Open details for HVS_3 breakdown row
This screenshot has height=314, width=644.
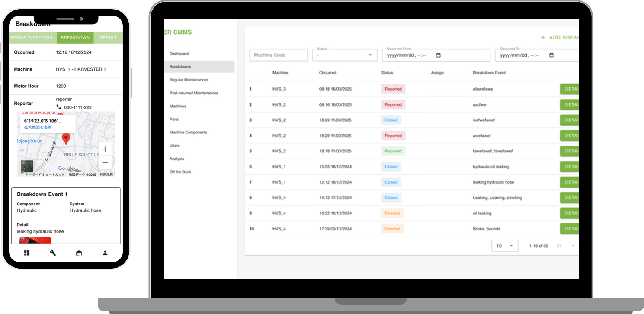pyautogui.click(x=570, y=89)
